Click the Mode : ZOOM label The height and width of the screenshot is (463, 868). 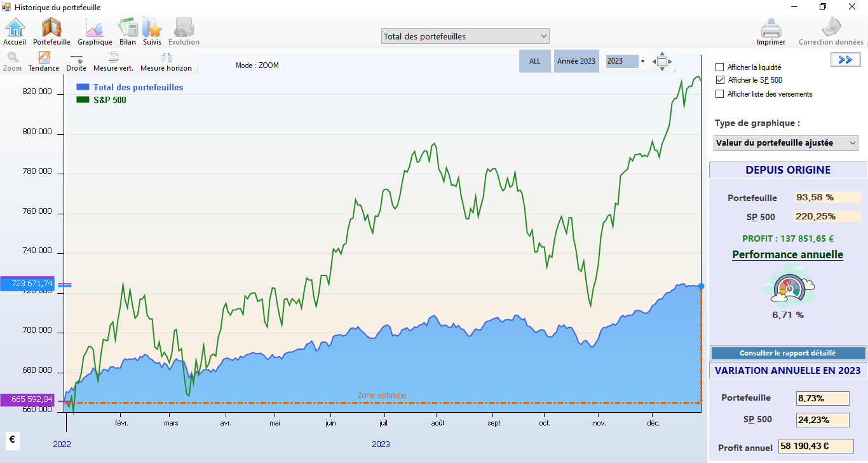(x=257, y=66)
